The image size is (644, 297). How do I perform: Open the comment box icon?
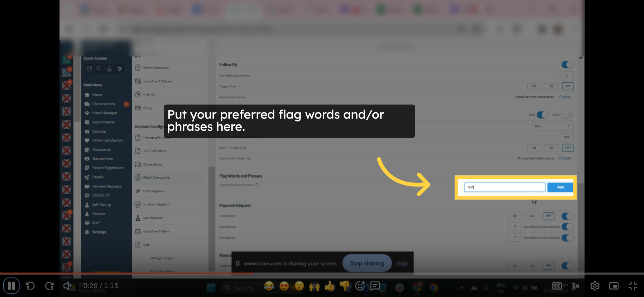(375, 286)
